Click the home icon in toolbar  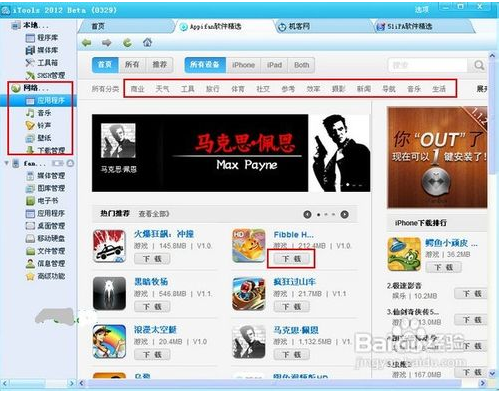[x=147, y=42]
